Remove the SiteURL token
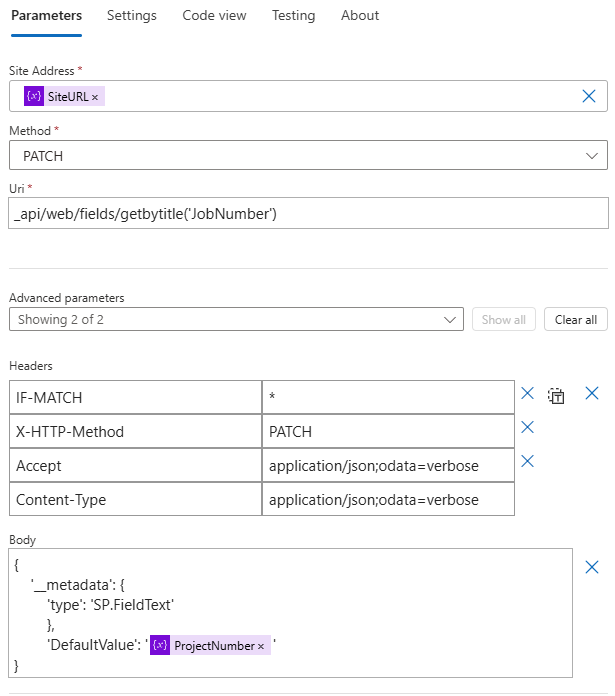Viewport: 615px width, 696px height. point(95,97)
